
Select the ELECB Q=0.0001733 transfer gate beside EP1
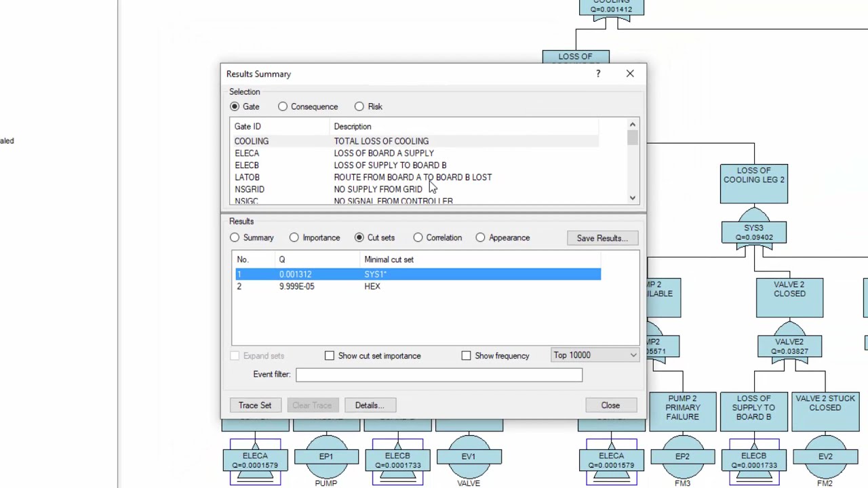tap(397, 461)
